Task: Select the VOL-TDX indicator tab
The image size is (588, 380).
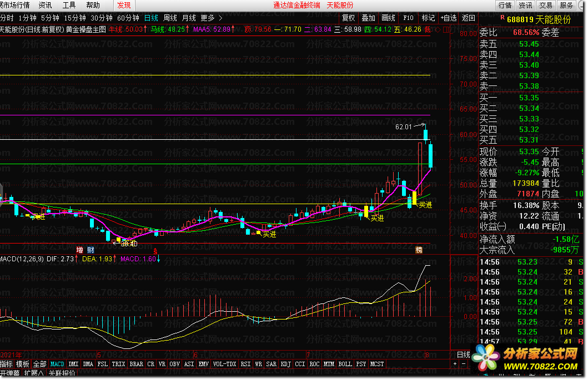Action: click(x=225, y=364)
